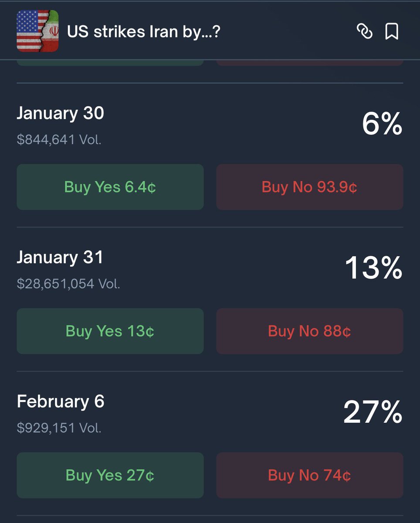
Task: Open the "US strikes Iran by...?" title
Action: pos(143,31)
